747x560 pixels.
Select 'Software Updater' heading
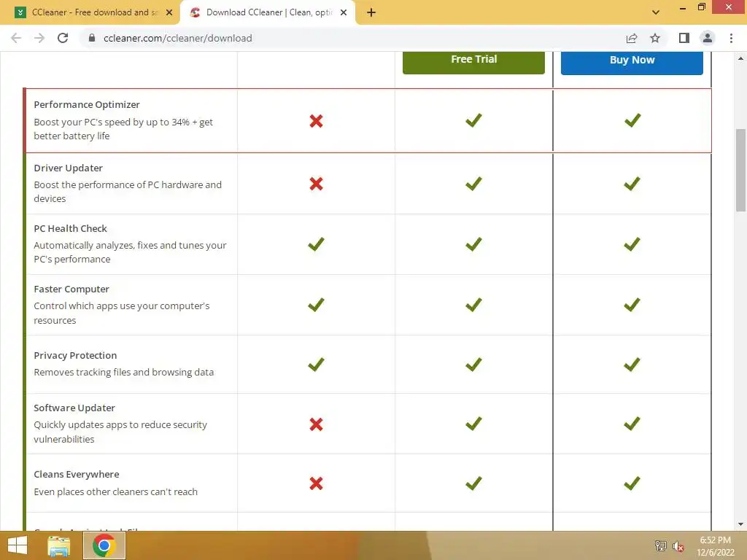[x=74, y=408]
